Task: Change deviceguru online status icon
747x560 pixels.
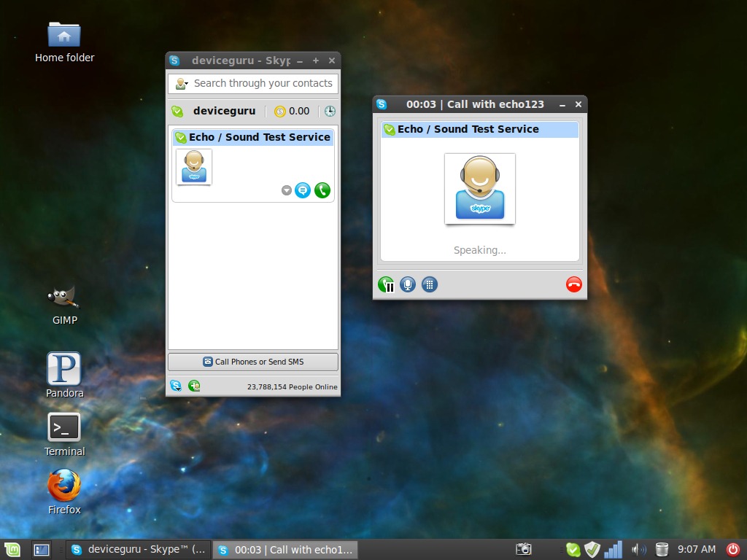Action: click(177, 112)
